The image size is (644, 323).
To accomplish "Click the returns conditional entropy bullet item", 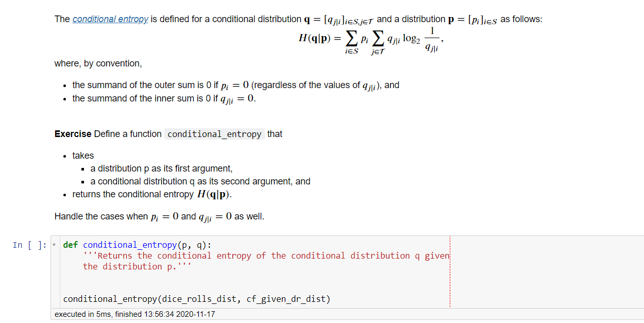I will click(x=145, y=194).
